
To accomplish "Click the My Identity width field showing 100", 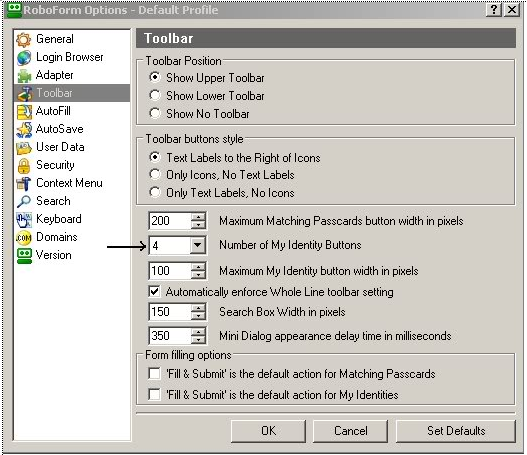I will [170, 271].
